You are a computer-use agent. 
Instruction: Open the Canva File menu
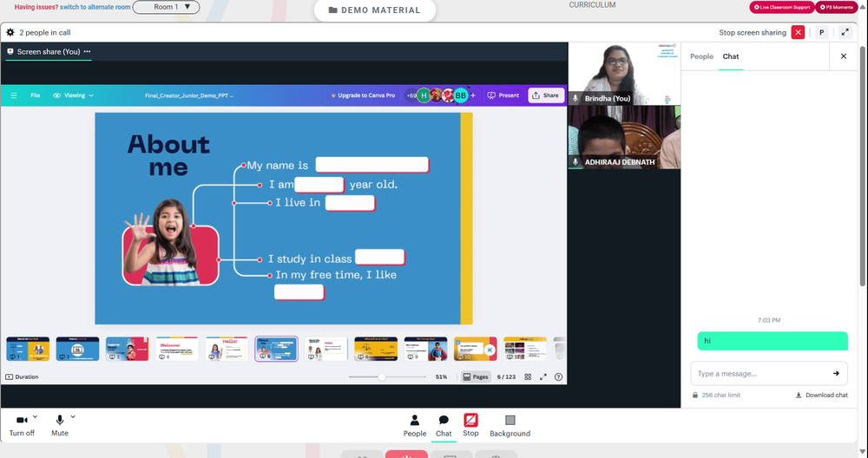[x=36, y=95]
